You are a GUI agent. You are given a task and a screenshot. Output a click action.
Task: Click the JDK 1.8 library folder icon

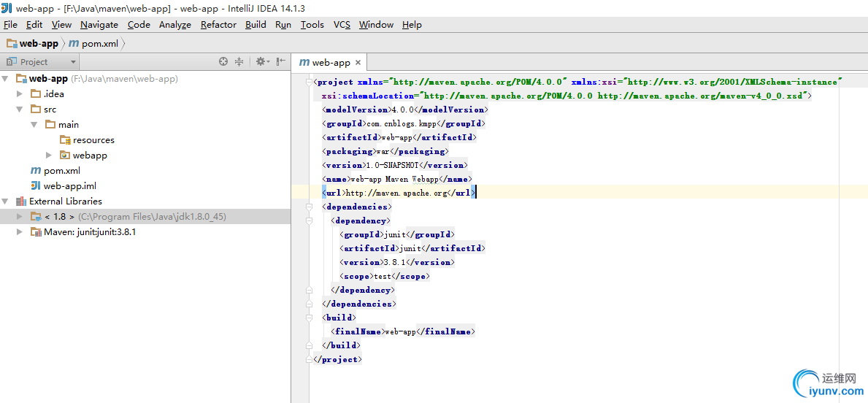click(x=36, y=216)
